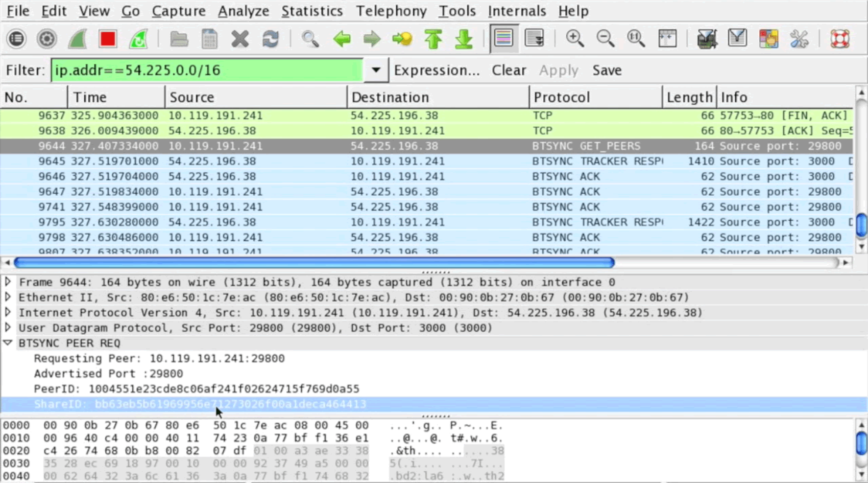
Task: Jump to the first packet arrow
Action: [x=433, y=39]
